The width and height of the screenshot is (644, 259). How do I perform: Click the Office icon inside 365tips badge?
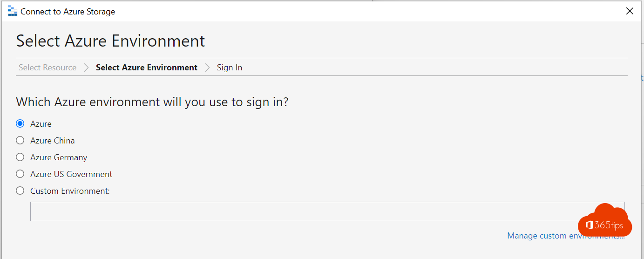tap(590, 225)
